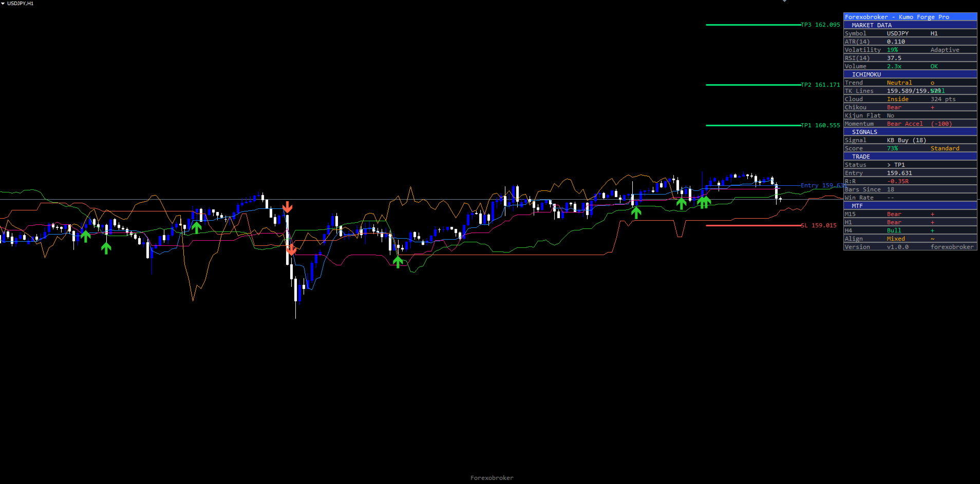Select the red SL 159.015 line
980x484 pixels.
click(753, 225)
